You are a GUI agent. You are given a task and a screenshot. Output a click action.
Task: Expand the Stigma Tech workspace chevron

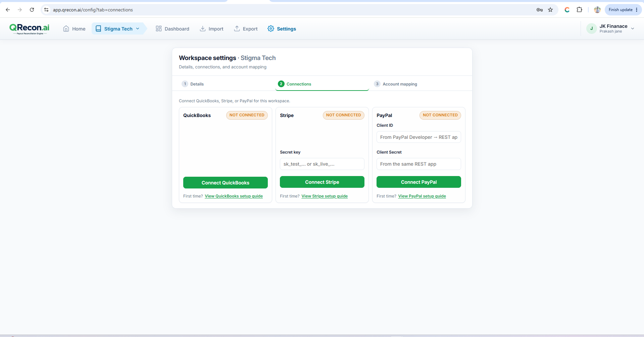138,29
